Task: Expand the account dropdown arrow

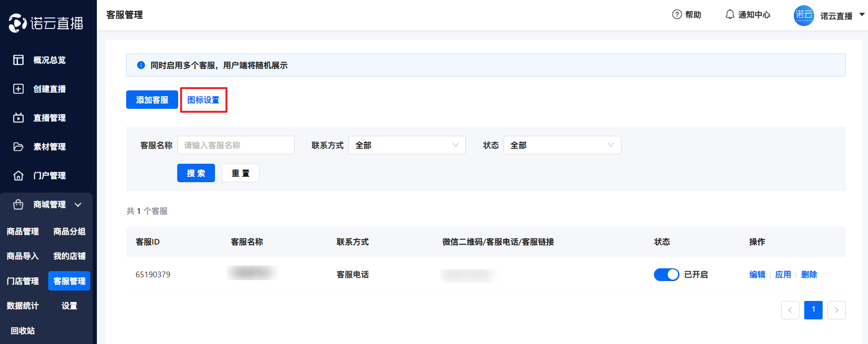Action: pyautogui.click(x=862, y=15)
